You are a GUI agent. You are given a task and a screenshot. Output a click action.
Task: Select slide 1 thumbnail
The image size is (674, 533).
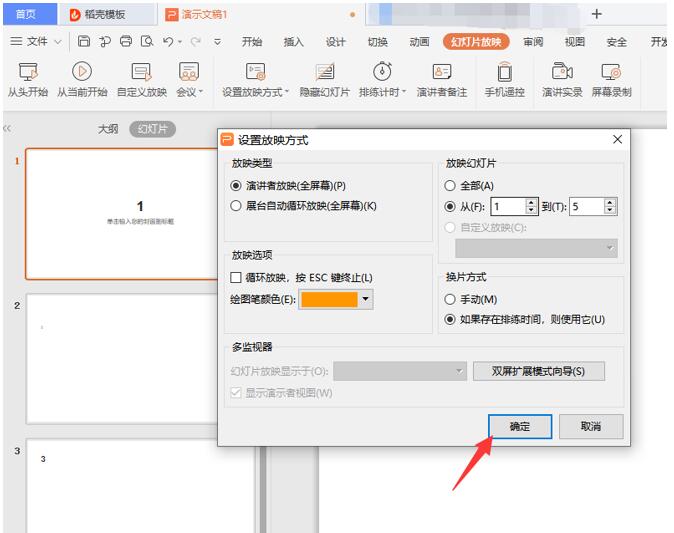tap(123, 214)
